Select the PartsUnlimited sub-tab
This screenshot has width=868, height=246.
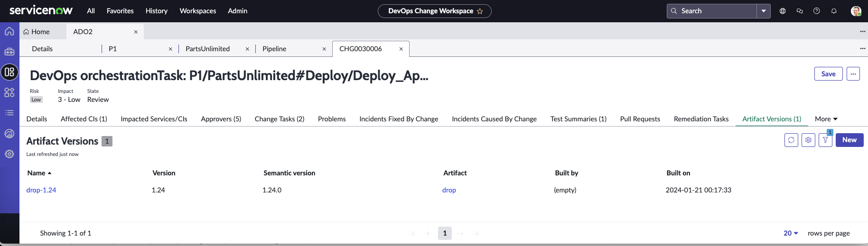click(208, 49)
